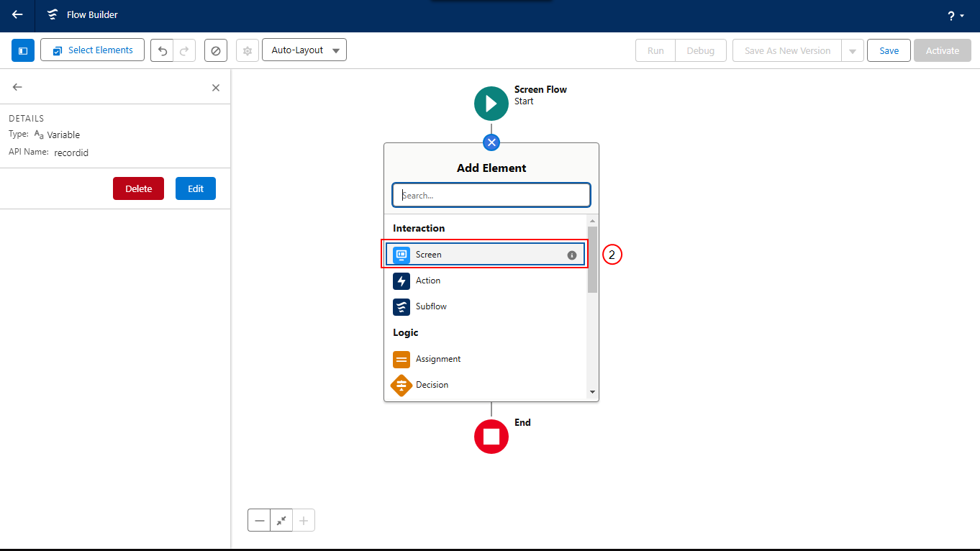Click the recordid API name text
This screenshot has width=980, height=551.
point(71,152)
